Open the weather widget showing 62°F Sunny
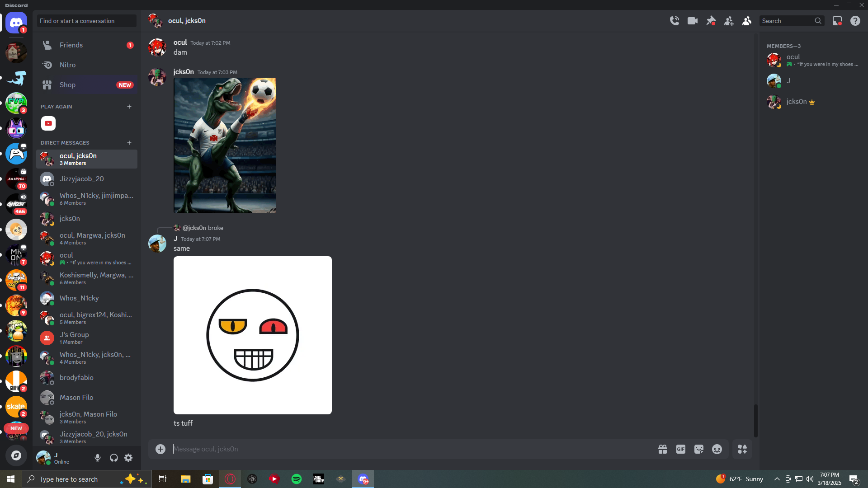The image size is (868, 488). [740, 479]
